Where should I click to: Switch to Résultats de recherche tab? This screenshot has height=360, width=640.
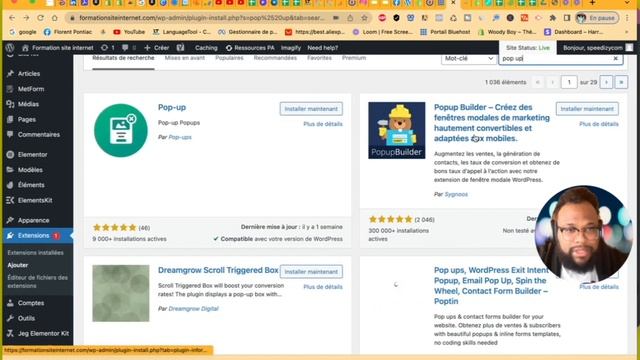pos(123,58)
